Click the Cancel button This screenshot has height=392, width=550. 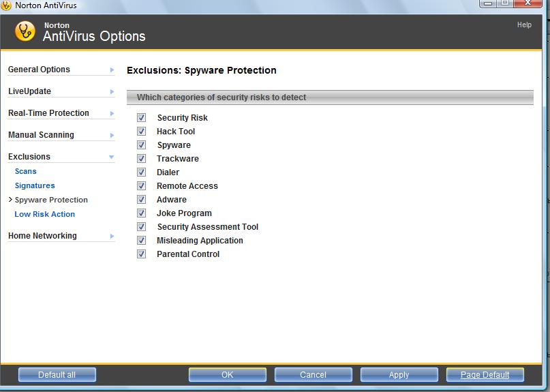(x=314, y=375)
